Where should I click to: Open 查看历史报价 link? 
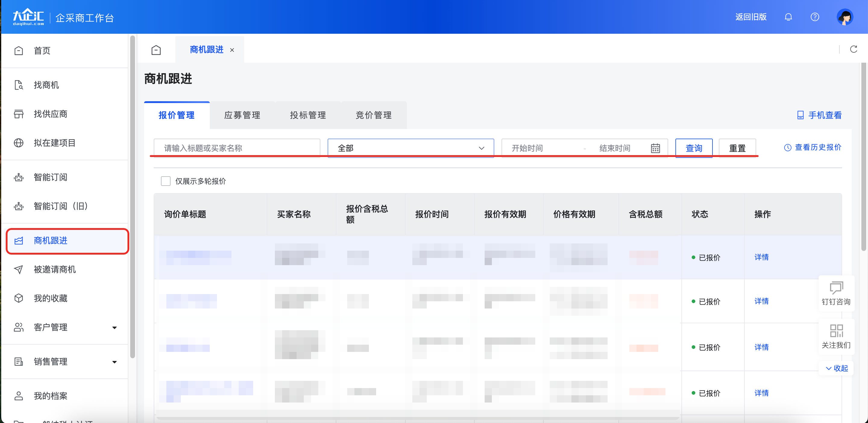(813, 148)
